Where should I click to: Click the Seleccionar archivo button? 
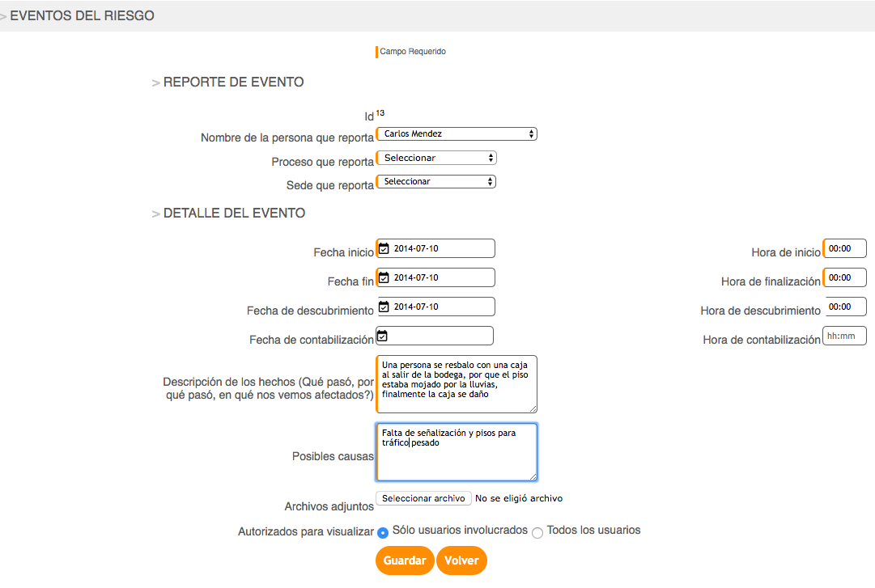click(423, 498)
